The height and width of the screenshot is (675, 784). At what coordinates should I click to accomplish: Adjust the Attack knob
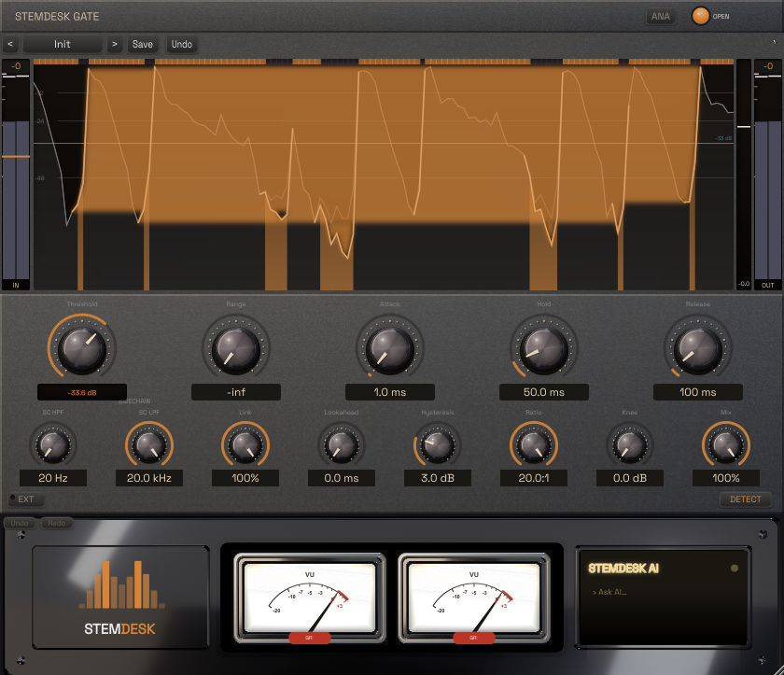tap(390, 348)
